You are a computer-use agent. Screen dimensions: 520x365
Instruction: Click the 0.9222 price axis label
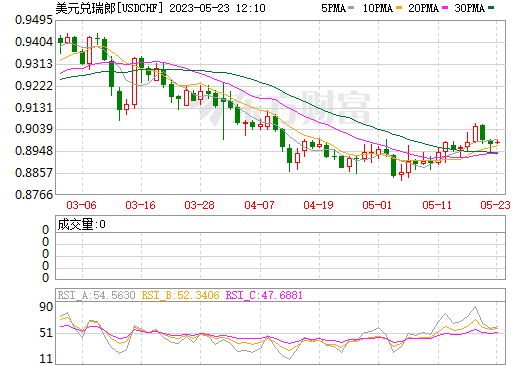(34, 86)
